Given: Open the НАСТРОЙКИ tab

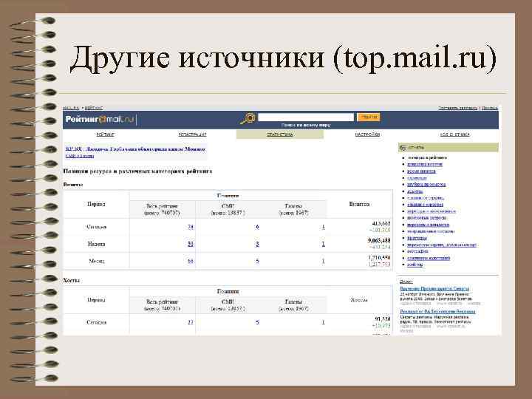Looking at the screenshot, I should [x=367, y=134].
